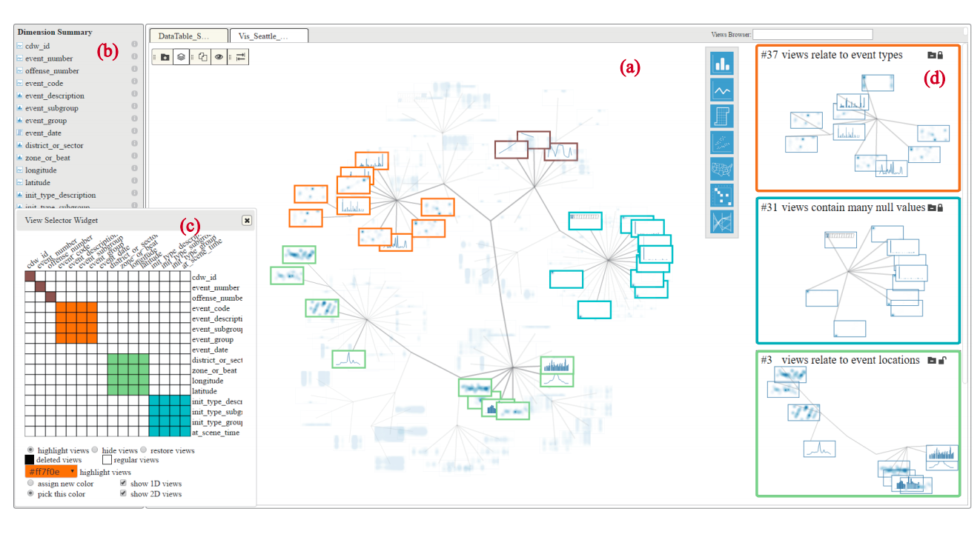The height and width of the screenshot is (537, 980).
Task: Click the black deleted views color swatch
Action: pyautogui.click(x=30, y=461)
